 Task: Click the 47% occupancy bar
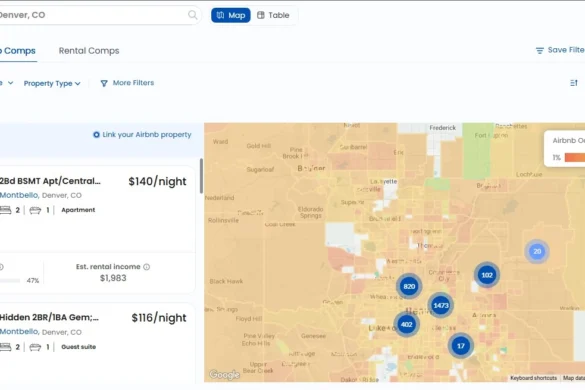pyautogui.click(x=10, y=281)
